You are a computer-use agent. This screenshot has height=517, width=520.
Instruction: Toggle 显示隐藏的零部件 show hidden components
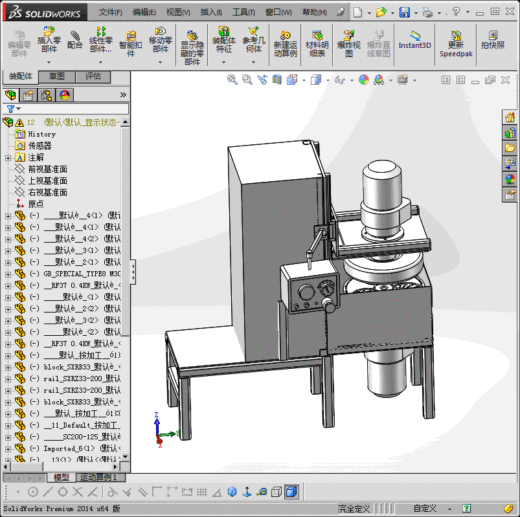pos(192,48)
